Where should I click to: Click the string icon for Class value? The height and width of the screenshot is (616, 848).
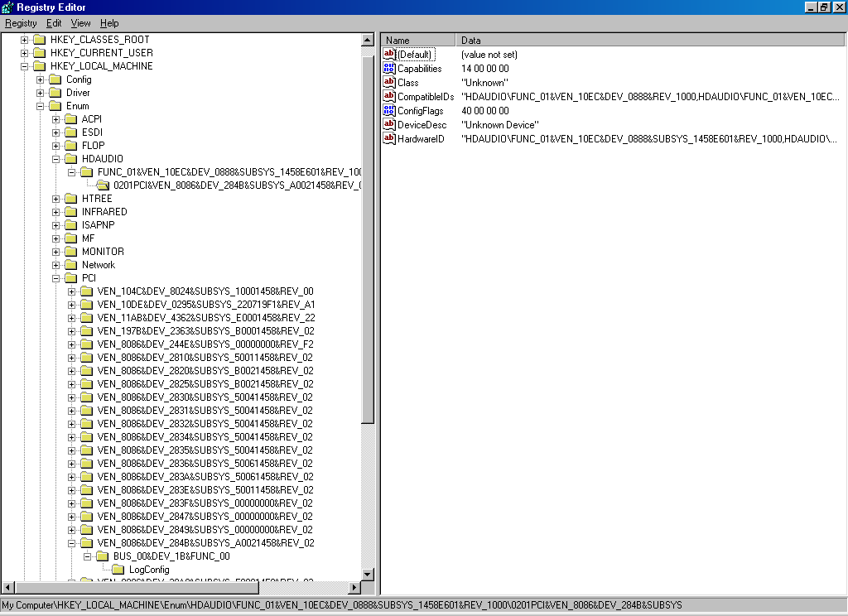[x=389, y=82]
